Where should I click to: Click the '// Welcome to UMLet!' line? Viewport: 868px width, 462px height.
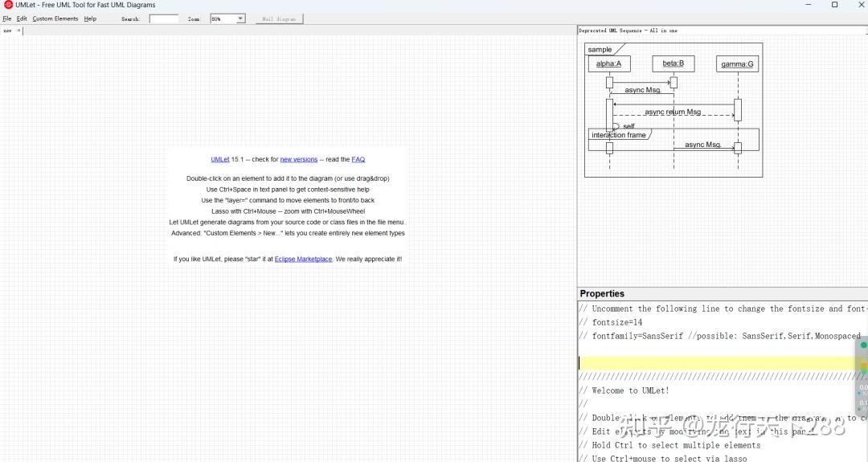[624, 390]
